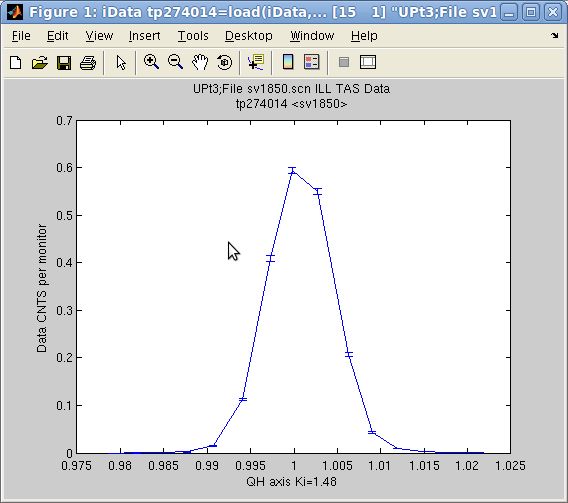Create a new figure with the blank page icon
This screenshot has width=568, height=503.
(x=16, y=63)
